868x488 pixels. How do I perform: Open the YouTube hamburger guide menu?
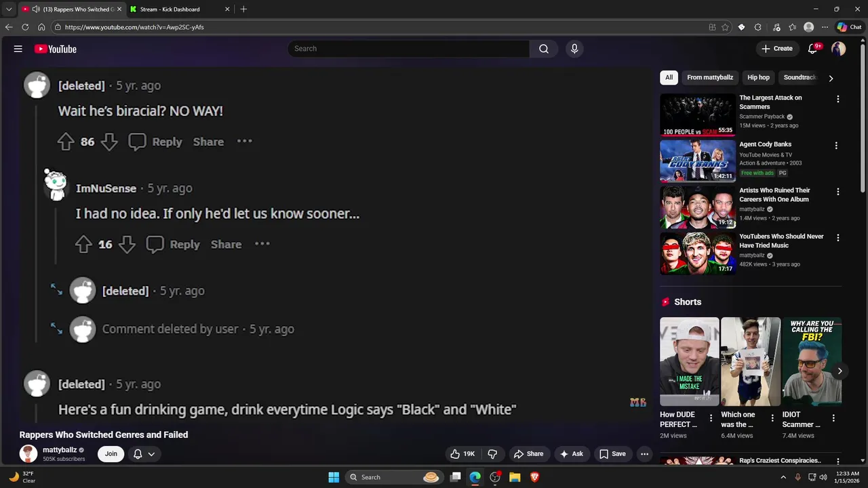pyautogui.click(x=18, y=49)
